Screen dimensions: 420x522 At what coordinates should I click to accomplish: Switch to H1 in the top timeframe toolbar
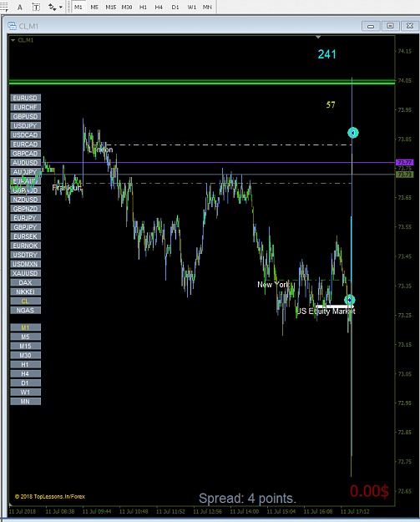tap(143, 7)
